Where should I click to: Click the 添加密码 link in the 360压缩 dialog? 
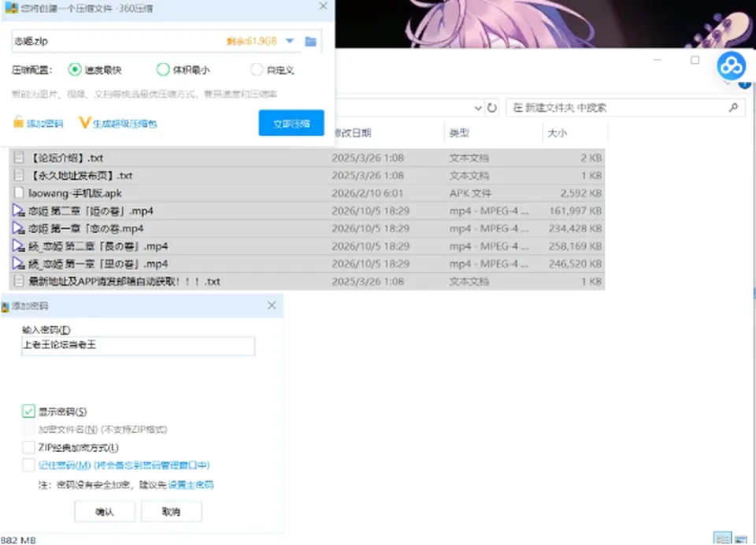point(45,124)
